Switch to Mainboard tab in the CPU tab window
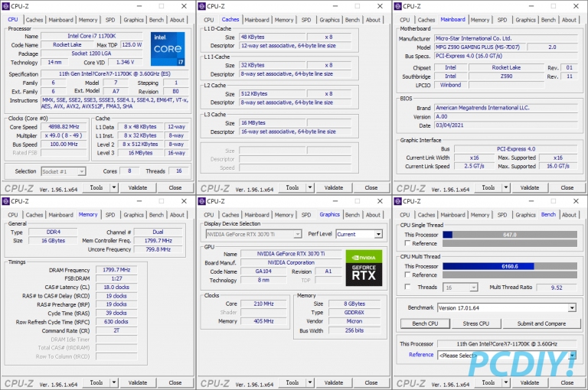Screen dimensions: 588x390 [x=60, y=20]
